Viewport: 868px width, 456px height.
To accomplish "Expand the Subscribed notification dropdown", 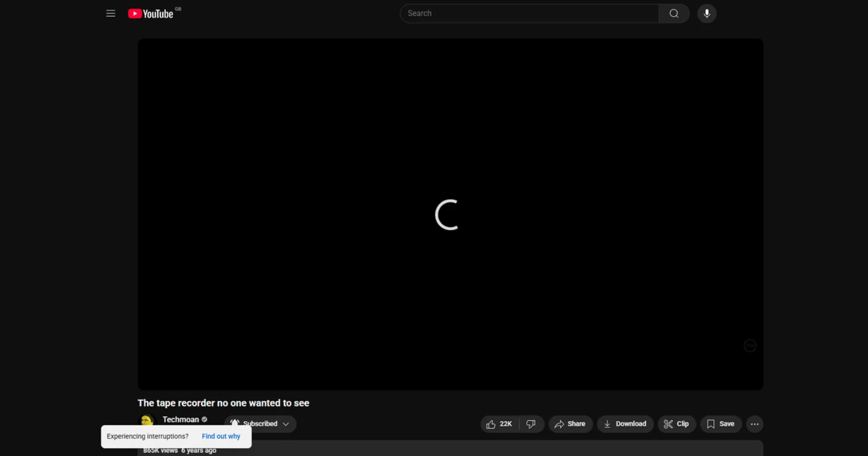I will click(x=260, y=423).
